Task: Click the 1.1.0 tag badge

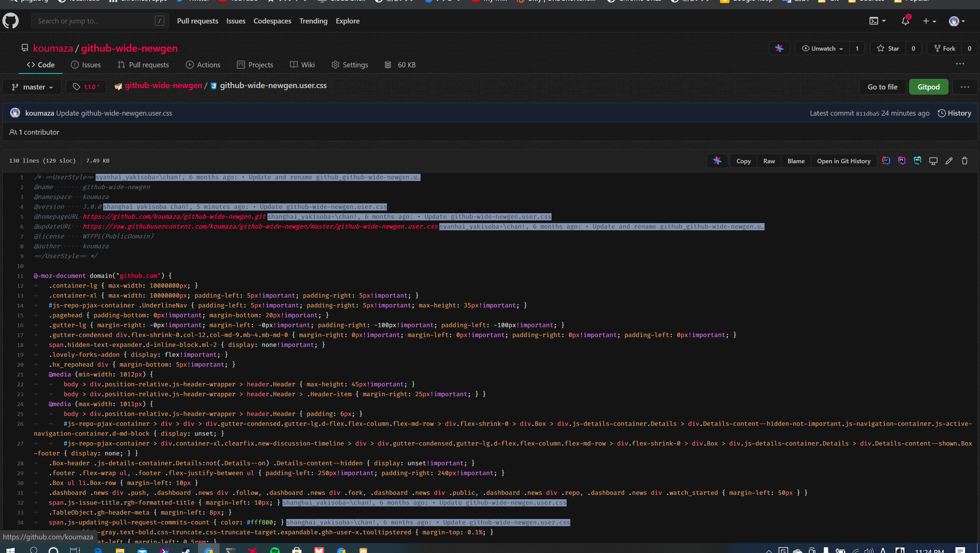Action: tap(86, 87)
